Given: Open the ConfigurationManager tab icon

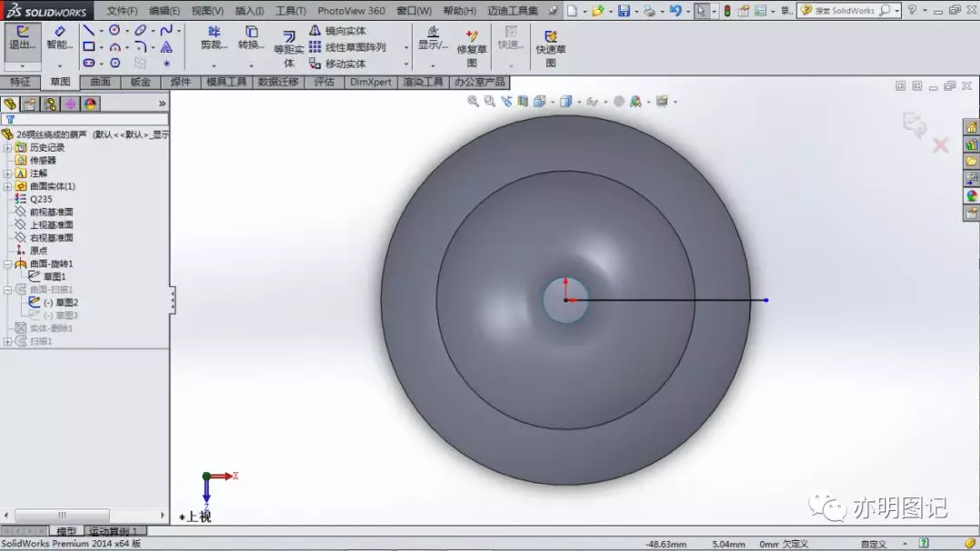Looking at the screenshot, I should [50, 103].
